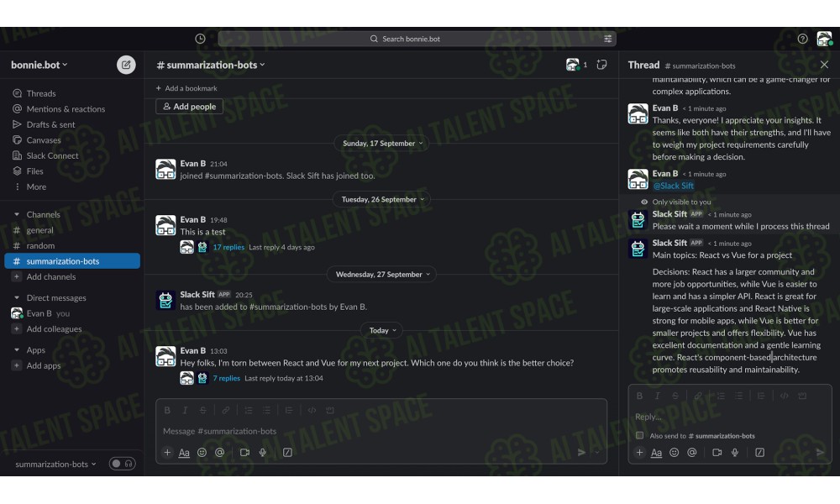
Task: Open the Today date dropdown
Action: tap(382, 330)
